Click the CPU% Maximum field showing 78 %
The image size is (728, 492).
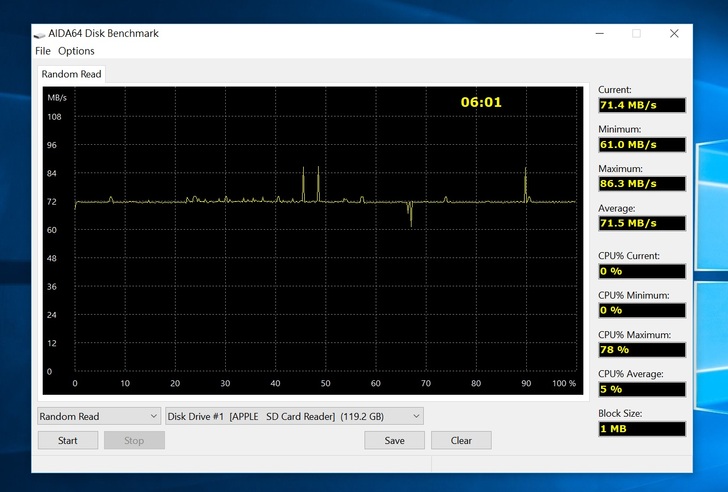(x=641, y=350)
